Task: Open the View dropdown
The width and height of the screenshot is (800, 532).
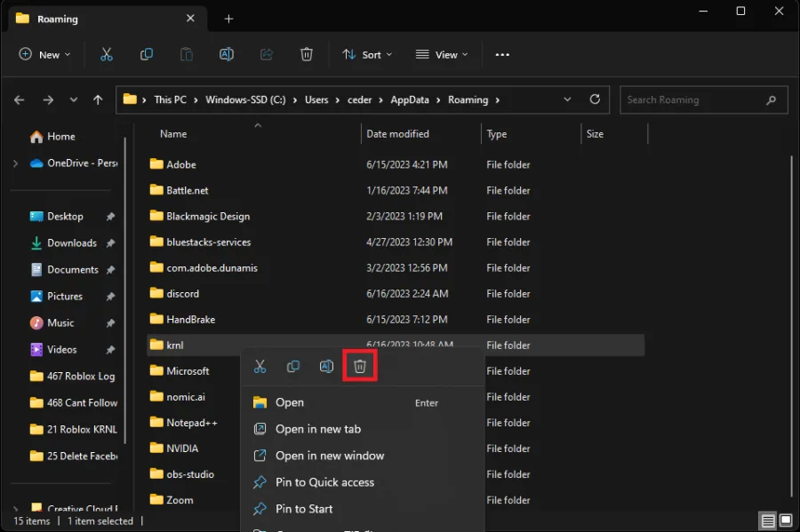Action: tap(441, 54)
